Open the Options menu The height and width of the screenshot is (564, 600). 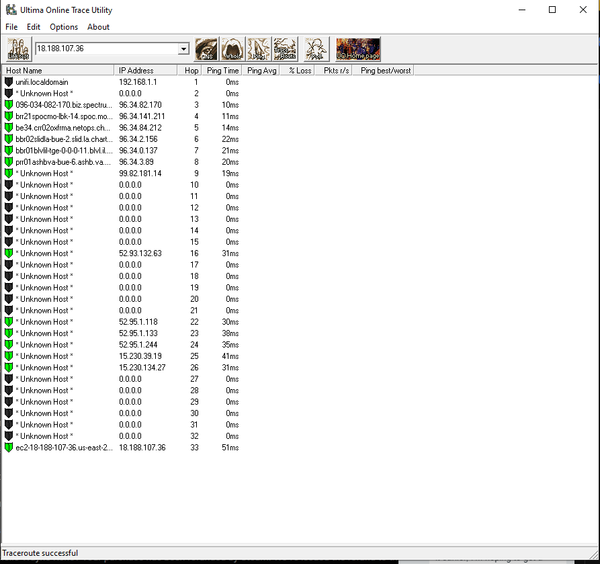64,27
